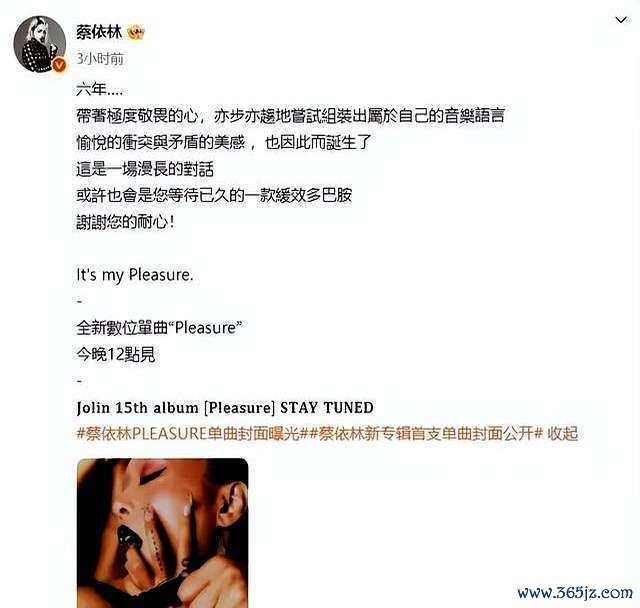The height and width of the screenshot is (608, 640).
Task: Click the line "It's my Pleasure."
Action: (135, 275)
